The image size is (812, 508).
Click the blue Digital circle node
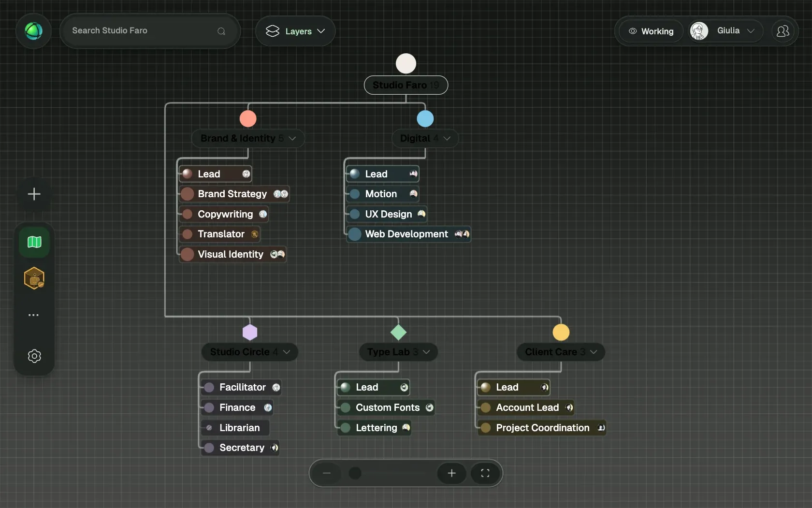point(425,118)
